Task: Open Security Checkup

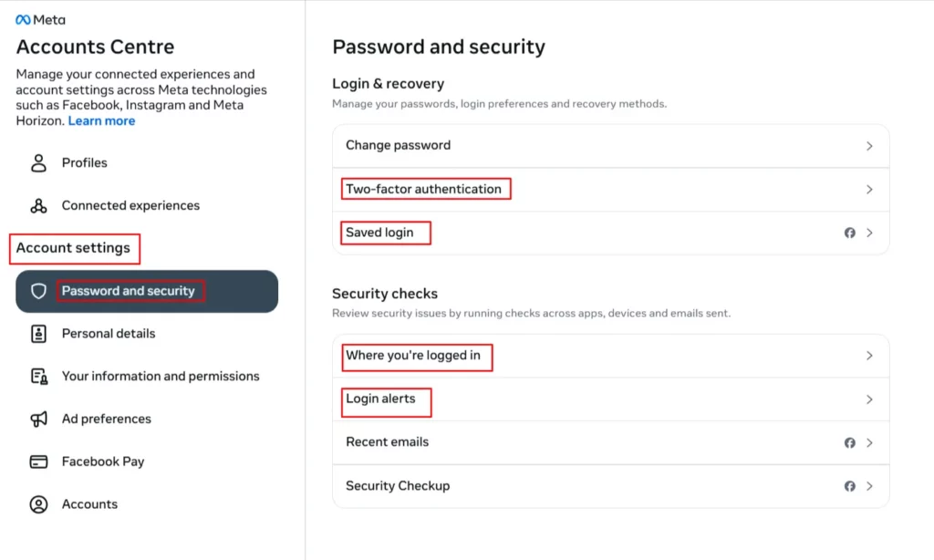Action: tap(611, 486)
